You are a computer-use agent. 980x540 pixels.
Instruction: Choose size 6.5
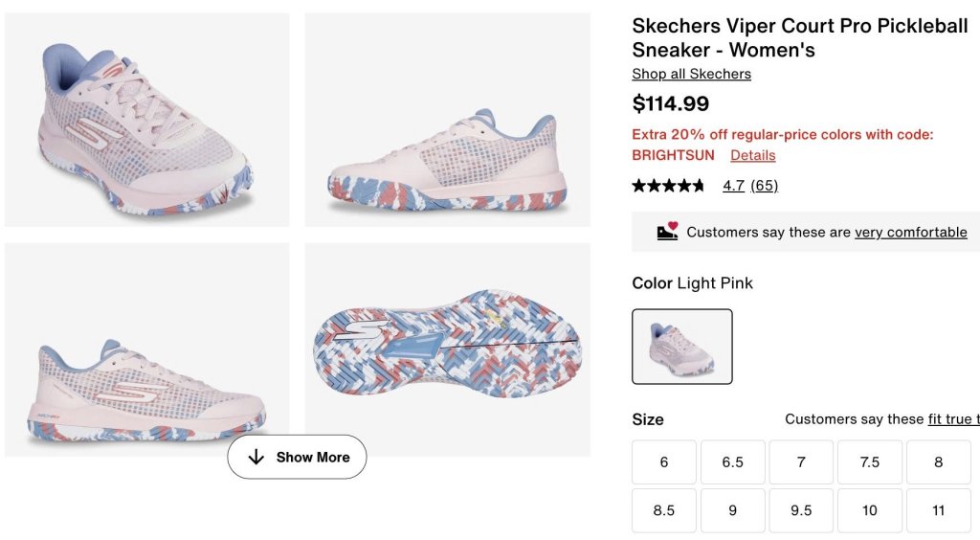point(733,462)
